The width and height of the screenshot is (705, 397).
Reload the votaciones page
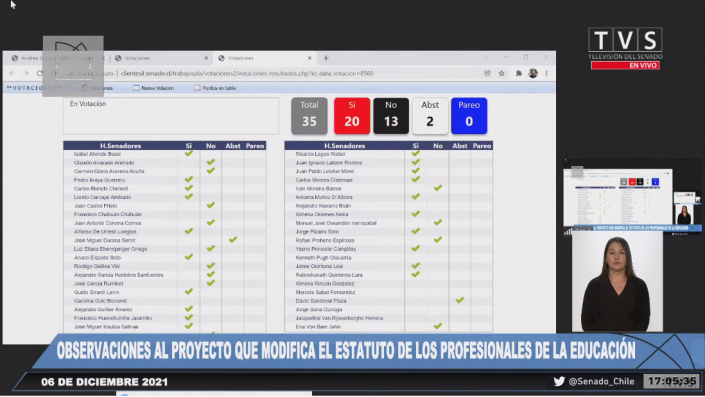(40, 73)
